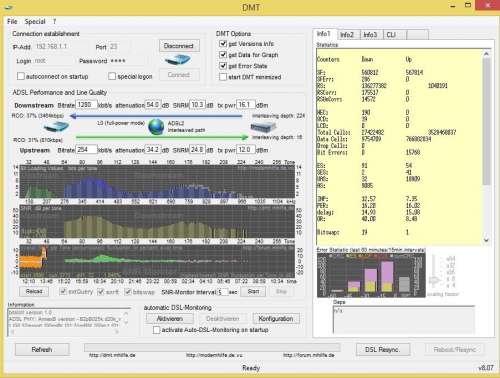Click the globe icon in line diagram

pyautogui.click(x=156, y=127)
